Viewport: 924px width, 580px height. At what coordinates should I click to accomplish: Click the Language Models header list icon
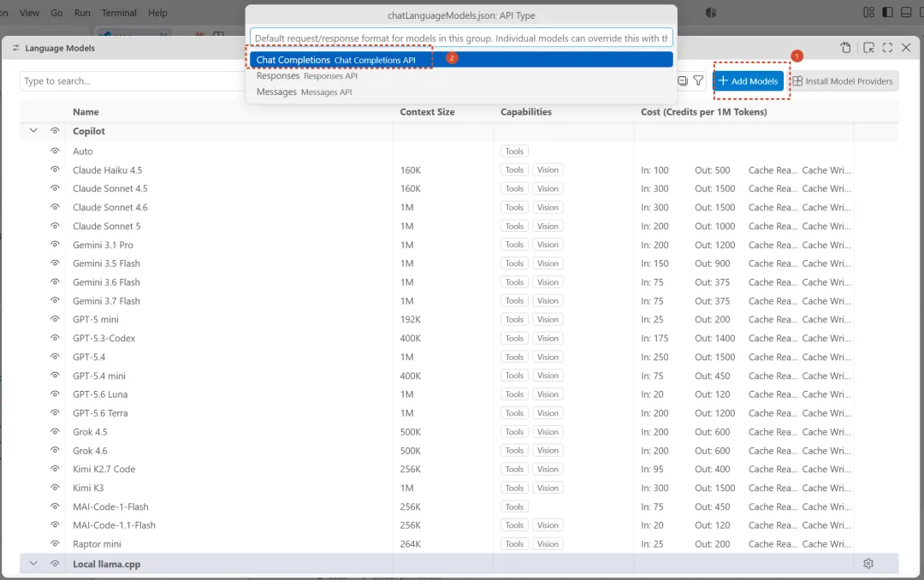point(16,48)
